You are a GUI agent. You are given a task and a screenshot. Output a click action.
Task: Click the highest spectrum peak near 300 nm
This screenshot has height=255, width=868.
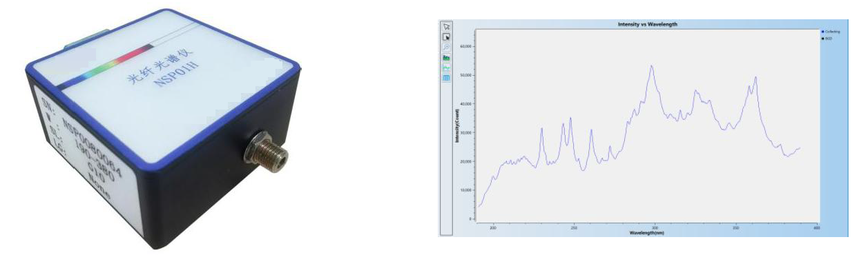click(651, 67)
